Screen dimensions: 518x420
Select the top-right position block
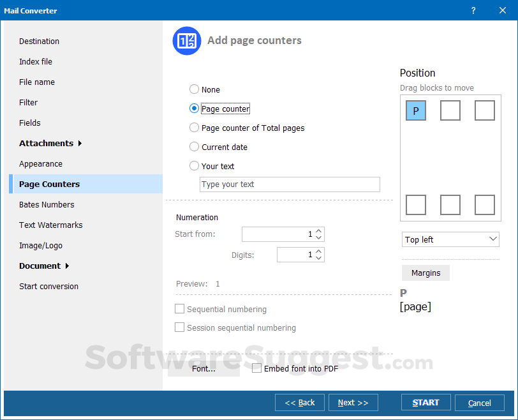click(485, 110)
